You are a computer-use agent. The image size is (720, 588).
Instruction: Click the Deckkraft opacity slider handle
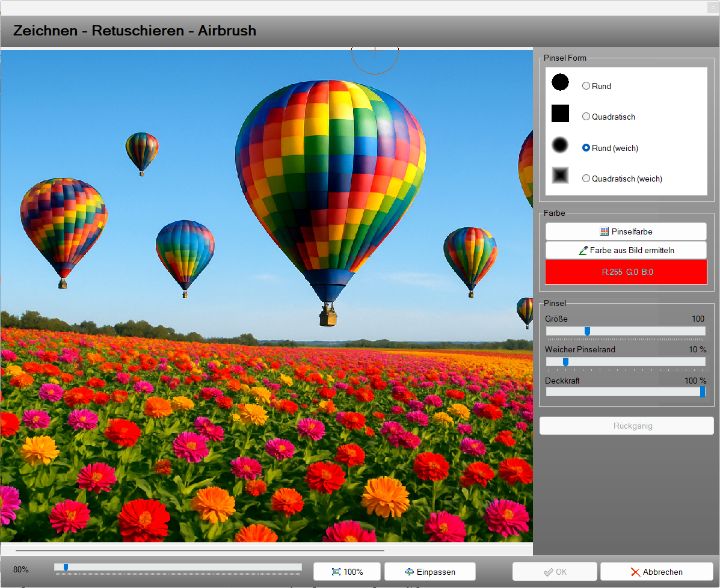click(x=702, y=392)
